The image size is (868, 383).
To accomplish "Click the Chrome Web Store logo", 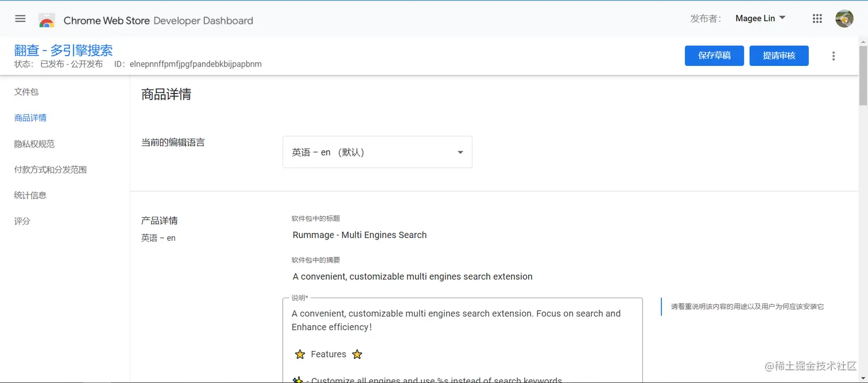I will (x=46, y=21).
